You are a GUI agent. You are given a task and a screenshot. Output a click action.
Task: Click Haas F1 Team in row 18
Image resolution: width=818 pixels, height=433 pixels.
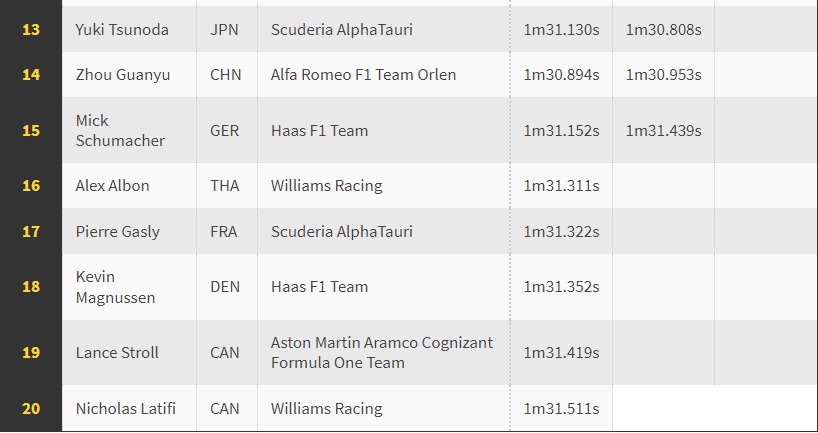319,287
